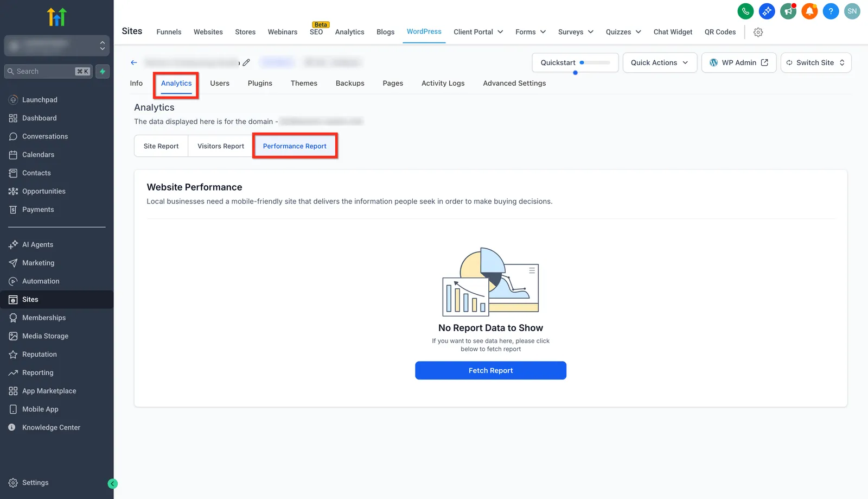Switch to the Backups tab
The height and width of the screenshot is (499, 868).
[x=350, y=83]
